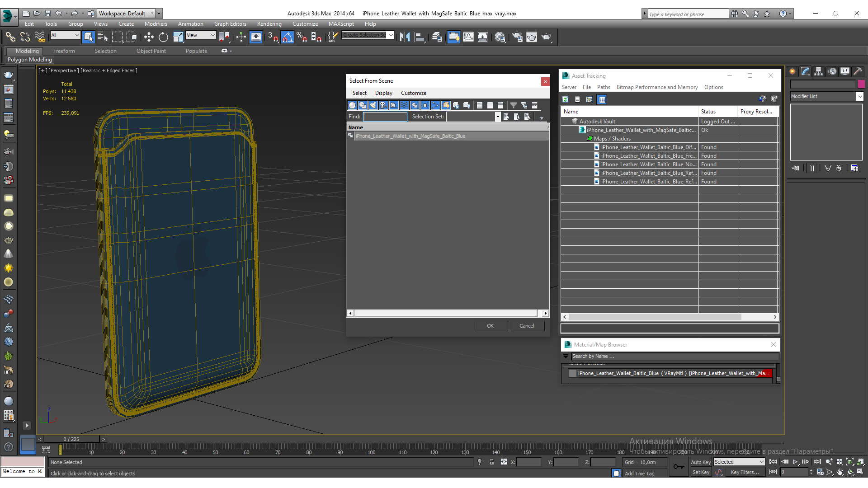Select the Select and Link tool
This screenshot has width=868, height=488.
click(10, 37)
